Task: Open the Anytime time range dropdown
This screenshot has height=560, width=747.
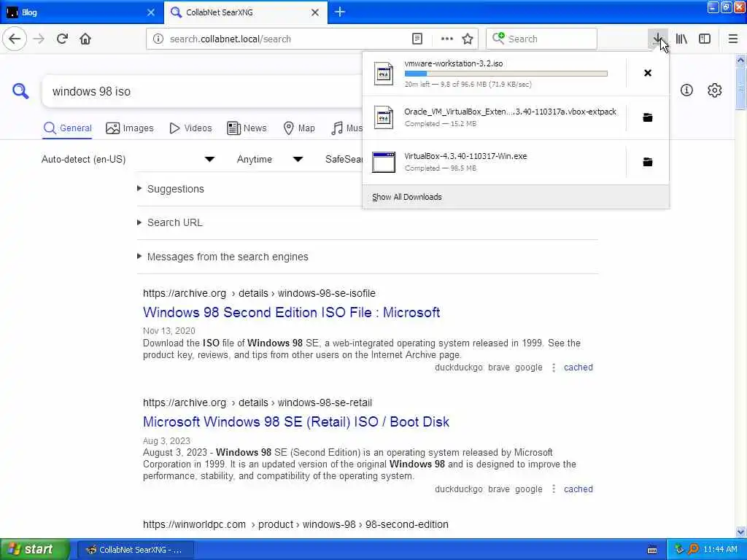Action: click(x=270, y=159)
